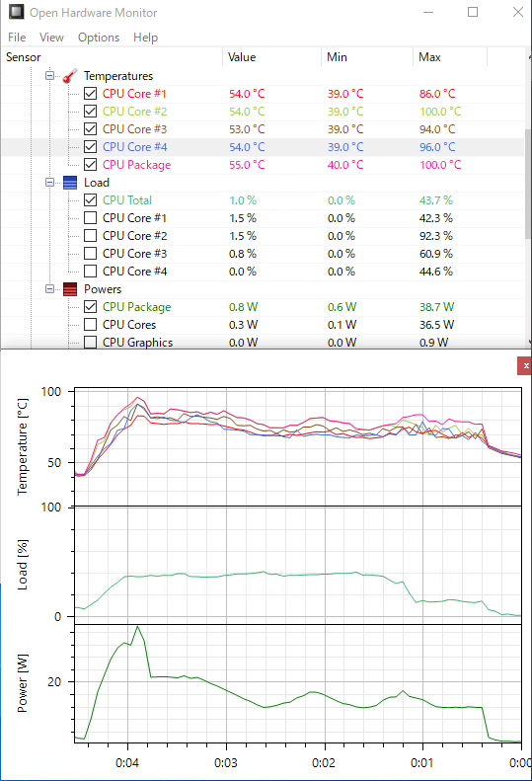Open the View menu

coord(51,38)
